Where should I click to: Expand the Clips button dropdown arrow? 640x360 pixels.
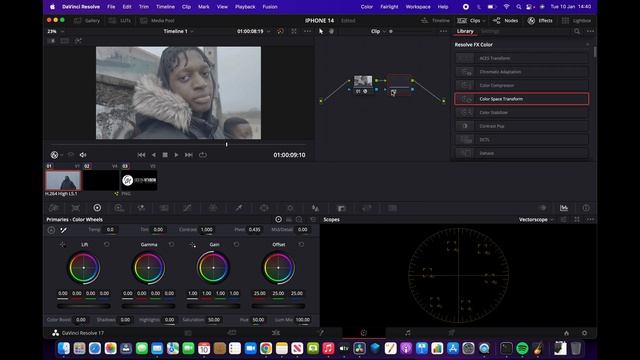pos(484,20)
